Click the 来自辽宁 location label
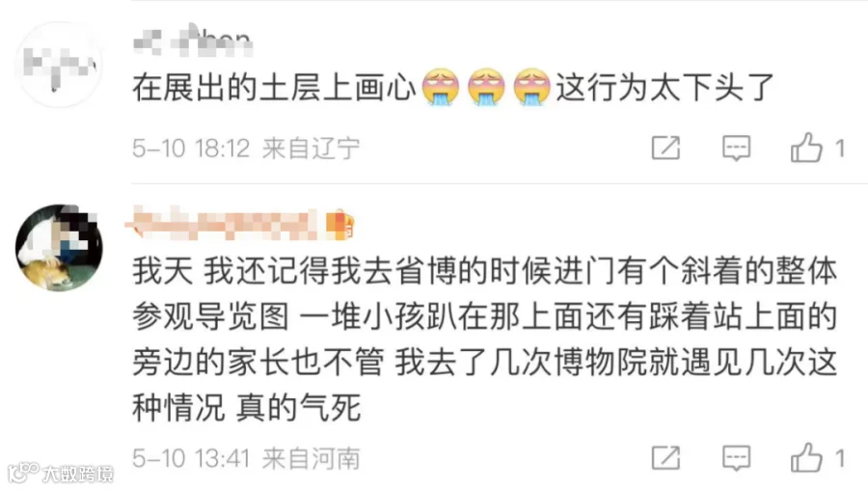Image resolution: width=868 pixels, height=490 pixels. [x=312, y=149]
